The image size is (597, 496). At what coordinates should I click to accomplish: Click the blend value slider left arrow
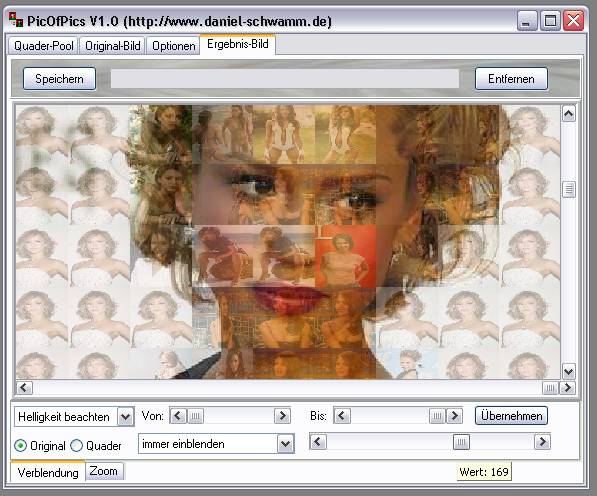pos(318,442)
